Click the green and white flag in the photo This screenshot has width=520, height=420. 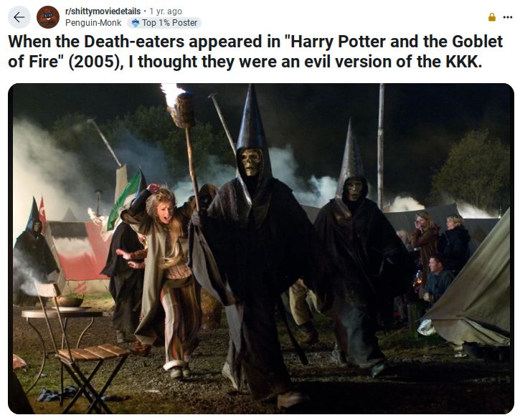125,200
